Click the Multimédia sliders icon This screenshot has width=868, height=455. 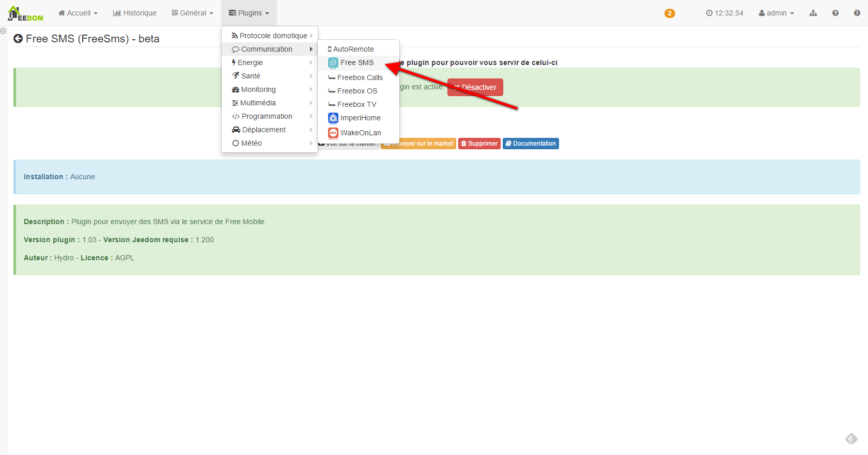pyautogui.click(x=235, y=103)
